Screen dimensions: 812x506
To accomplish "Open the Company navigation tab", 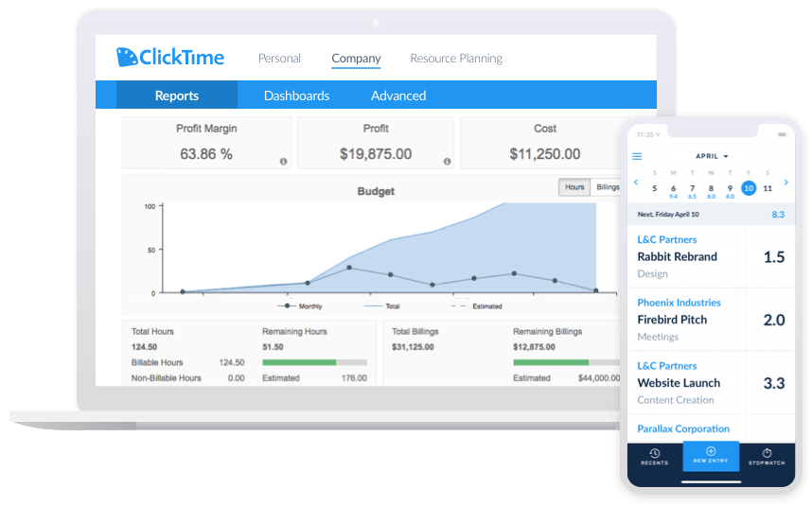I will click(x=356, y=59).
